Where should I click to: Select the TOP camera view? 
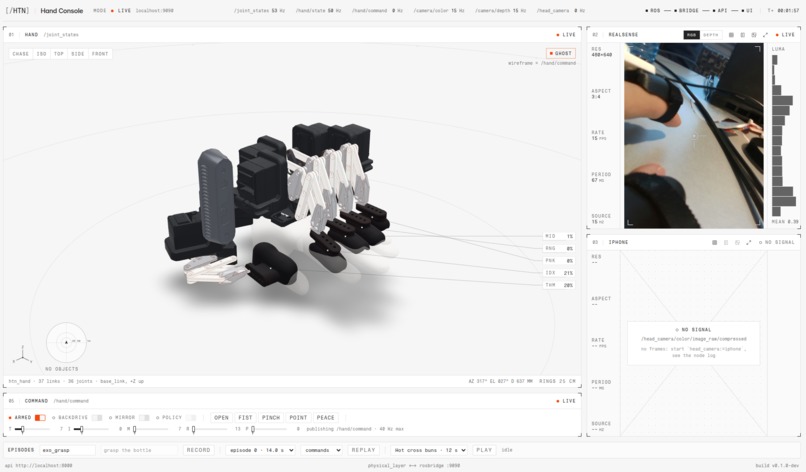pyautogui.click(x=59, y=53)
